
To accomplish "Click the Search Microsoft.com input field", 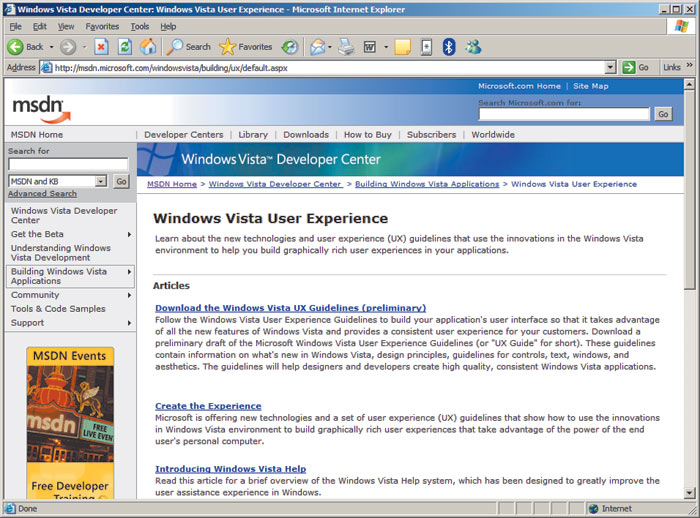I will 564,114.
